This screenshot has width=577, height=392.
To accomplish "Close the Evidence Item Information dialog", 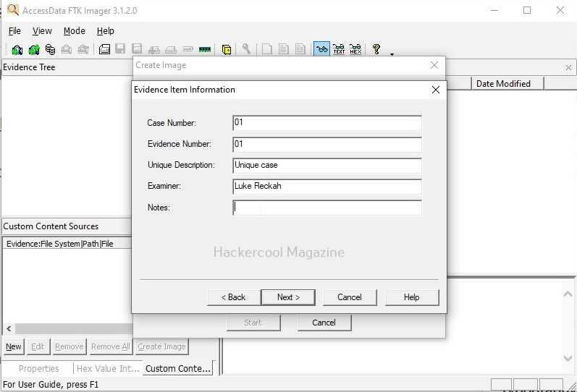I will click(435, 90).
